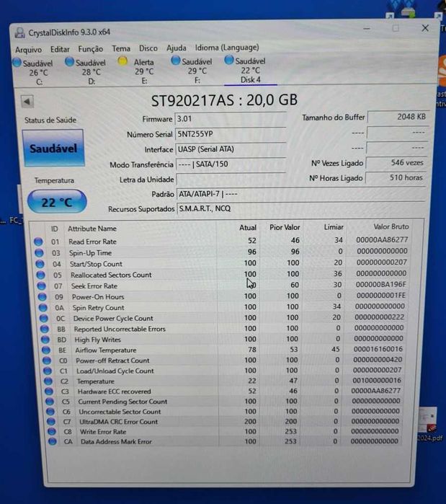The height and width of the screenshot is (504, 446).
Task: Click the power-on hours field 510 horas
Action: 396,177
